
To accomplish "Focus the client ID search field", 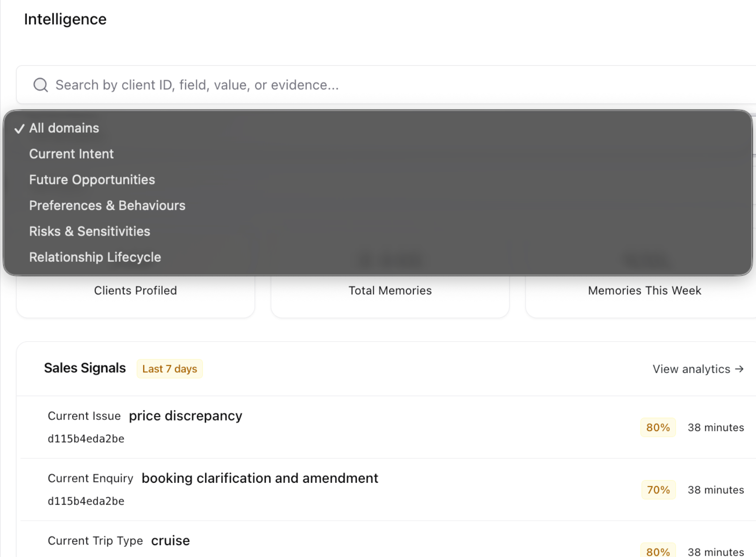I will (386, 85).
